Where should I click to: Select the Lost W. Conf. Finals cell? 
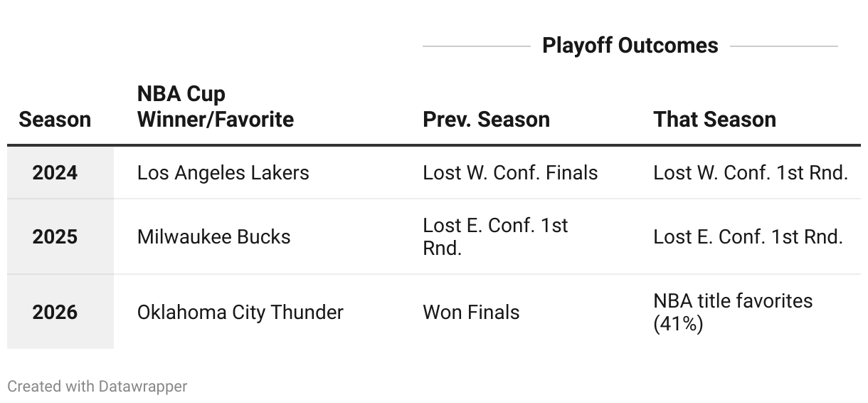point(510,172)
